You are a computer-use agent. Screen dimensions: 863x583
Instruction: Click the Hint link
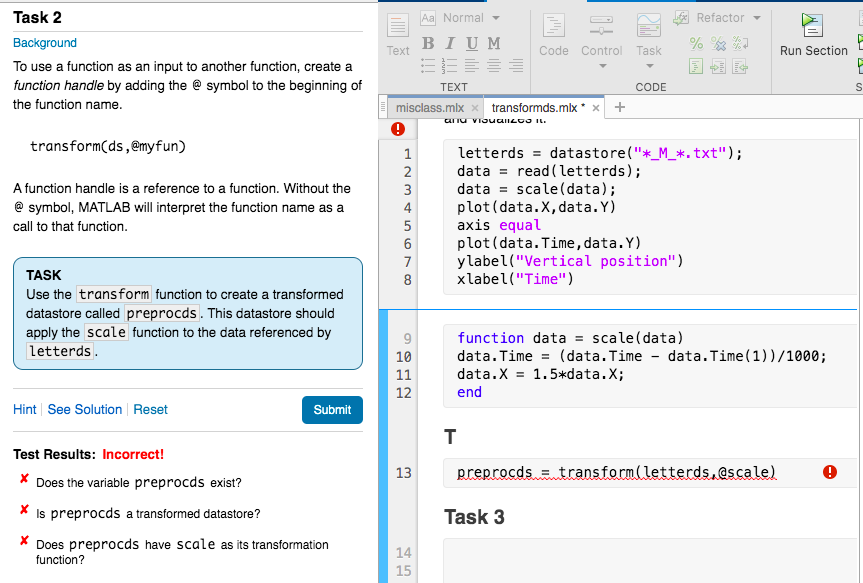coord(25,409)
